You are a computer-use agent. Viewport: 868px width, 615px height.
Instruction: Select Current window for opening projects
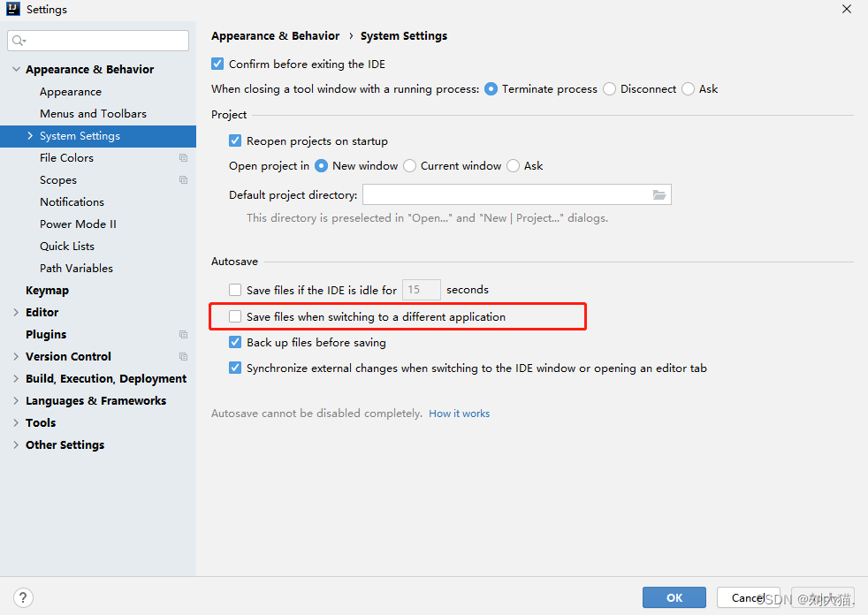[x=410, y=166]
